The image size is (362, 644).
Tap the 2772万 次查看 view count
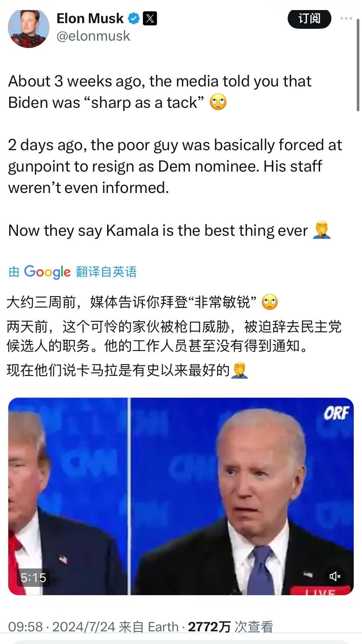(230, 627)
